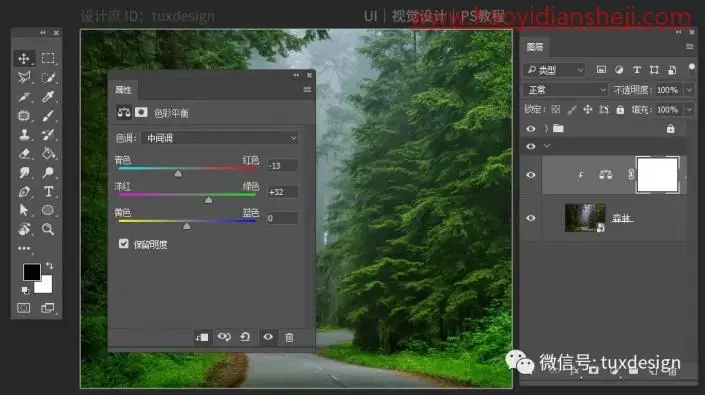
Task: Select the 属性 Properties tab
Action: 123,90
